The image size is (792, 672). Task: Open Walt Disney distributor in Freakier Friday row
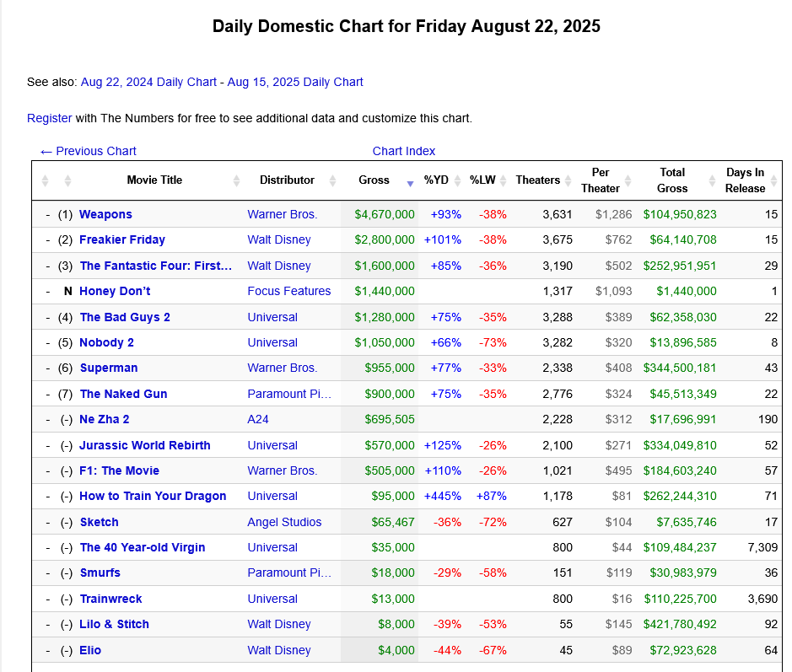click(x=279, y=239)
